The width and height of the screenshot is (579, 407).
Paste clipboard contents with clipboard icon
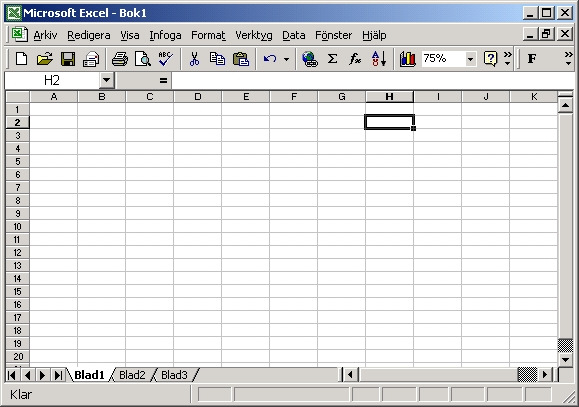(241, 59)
